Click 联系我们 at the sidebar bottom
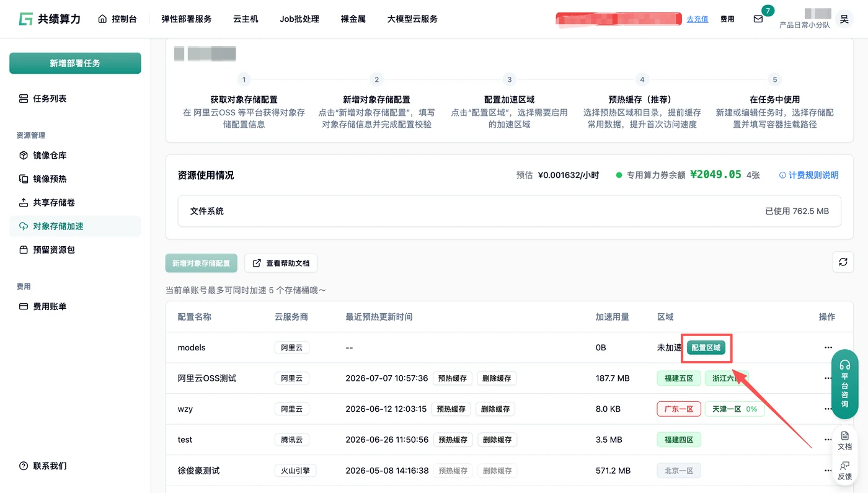Viewport: 868px width, 493px height. [43, 466]
